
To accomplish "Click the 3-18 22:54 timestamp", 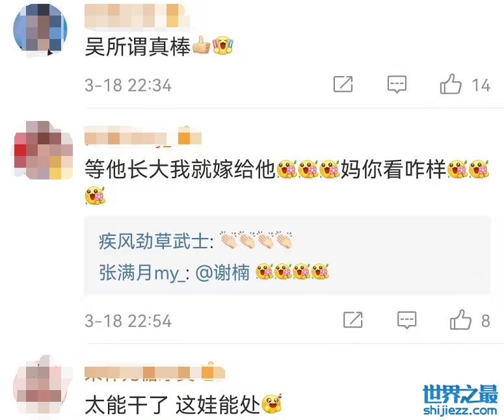I will tap(128, 321).
